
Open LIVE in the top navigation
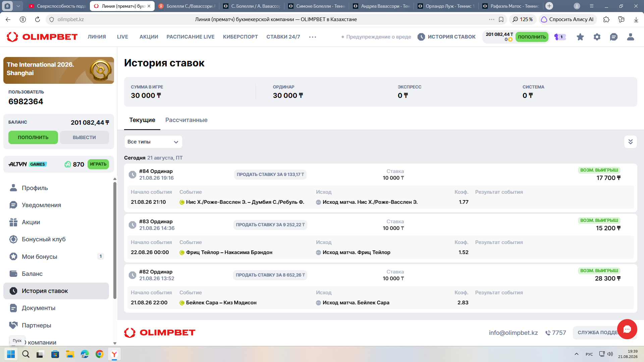pos(122,37)
